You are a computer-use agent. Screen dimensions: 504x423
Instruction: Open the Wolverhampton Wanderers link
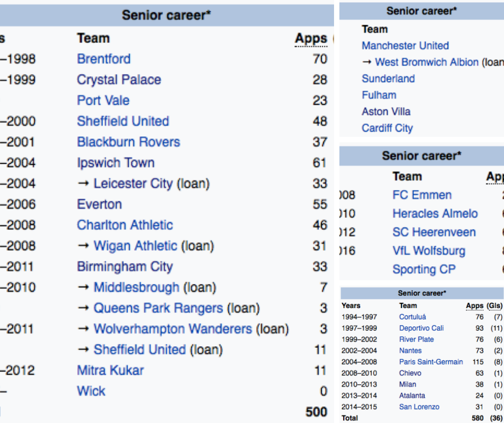pos(173,329)
